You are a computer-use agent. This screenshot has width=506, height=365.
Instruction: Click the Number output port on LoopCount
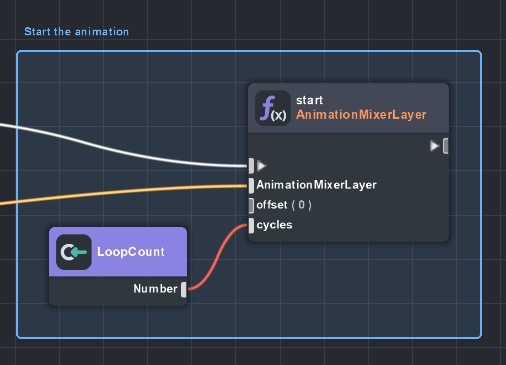[184, 289]
